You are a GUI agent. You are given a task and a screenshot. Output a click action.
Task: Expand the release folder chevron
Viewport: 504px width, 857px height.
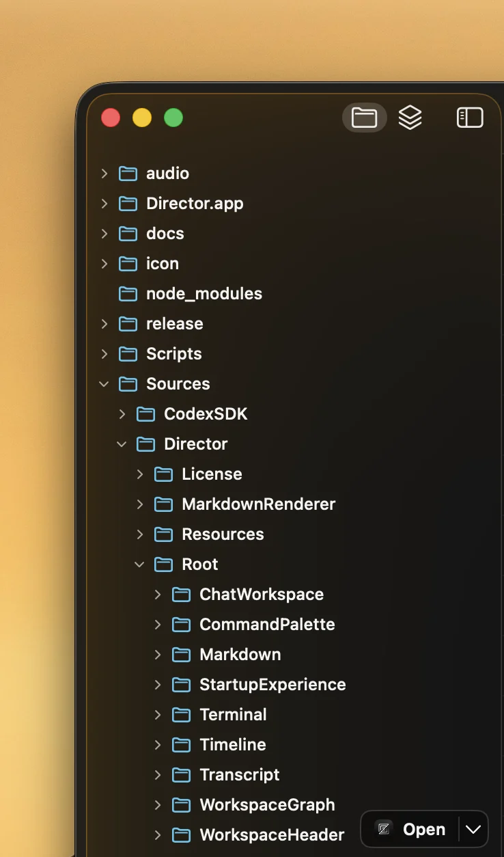click(104, 324)
